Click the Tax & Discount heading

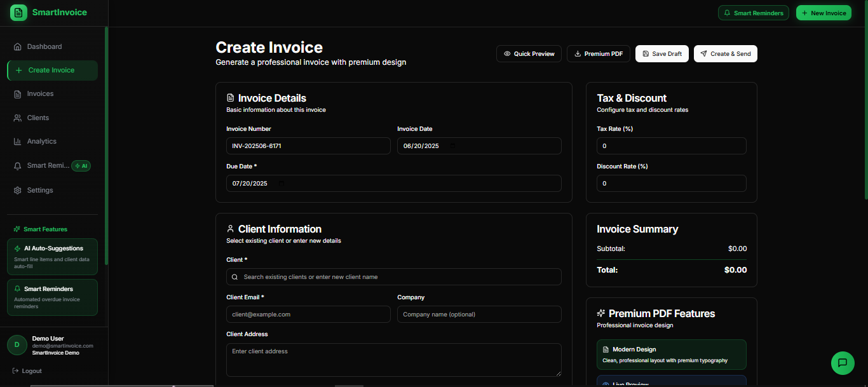pos(632,98)
